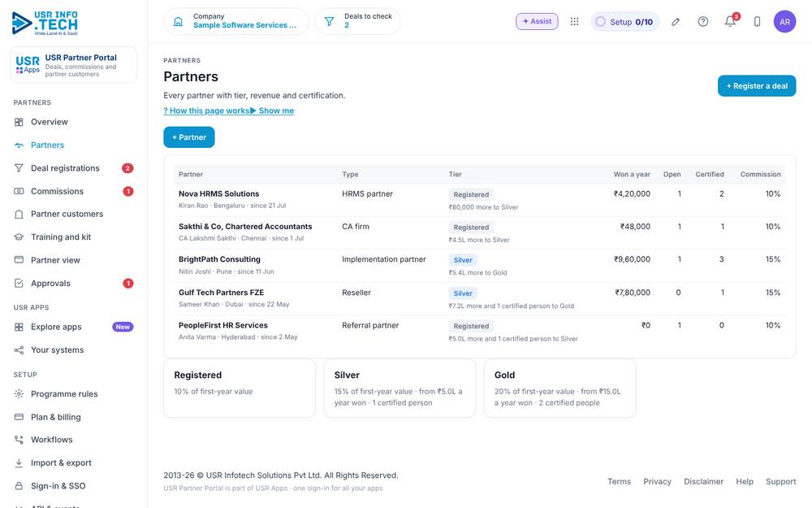
Task: Open the How this page works link
Action: click(206, 111)
